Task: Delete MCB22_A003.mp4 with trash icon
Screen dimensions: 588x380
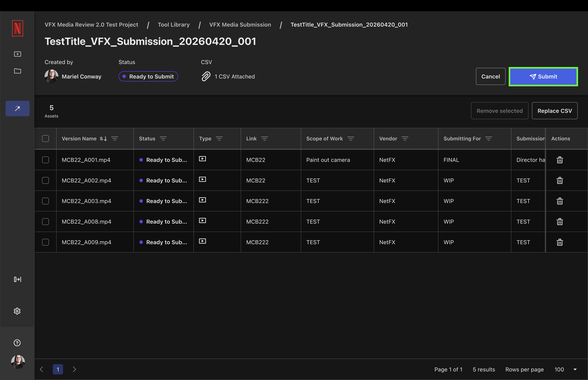Action: 560,201
